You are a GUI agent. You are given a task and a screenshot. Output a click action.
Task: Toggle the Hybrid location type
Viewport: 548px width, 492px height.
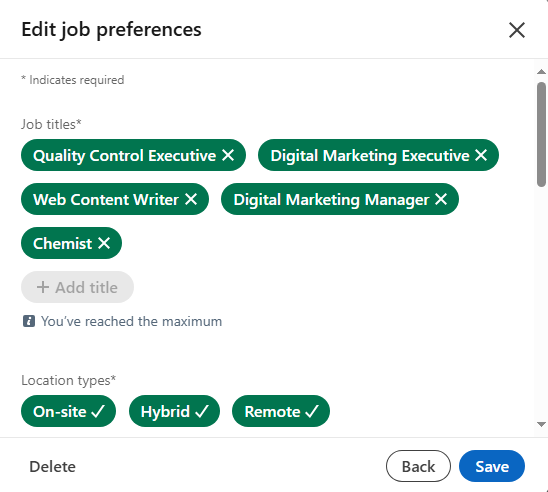tap(174, 411)
